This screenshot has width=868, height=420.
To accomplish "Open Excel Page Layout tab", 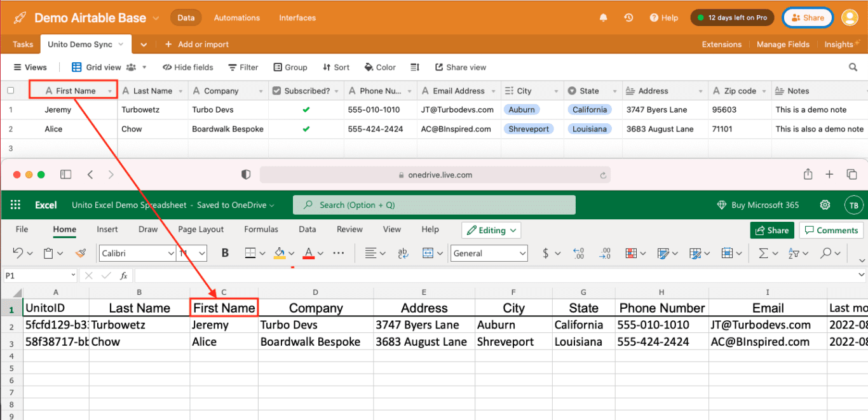I will (201, 229).
